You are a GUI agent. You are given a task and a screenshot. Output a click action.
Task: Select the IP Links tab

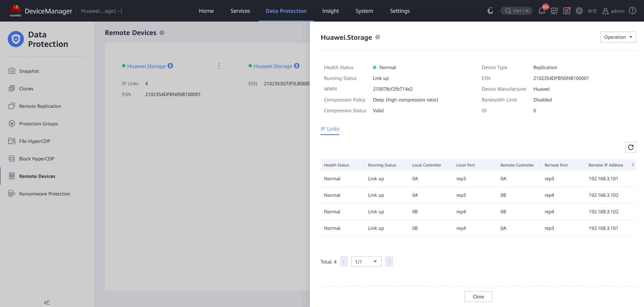point(330,129)
